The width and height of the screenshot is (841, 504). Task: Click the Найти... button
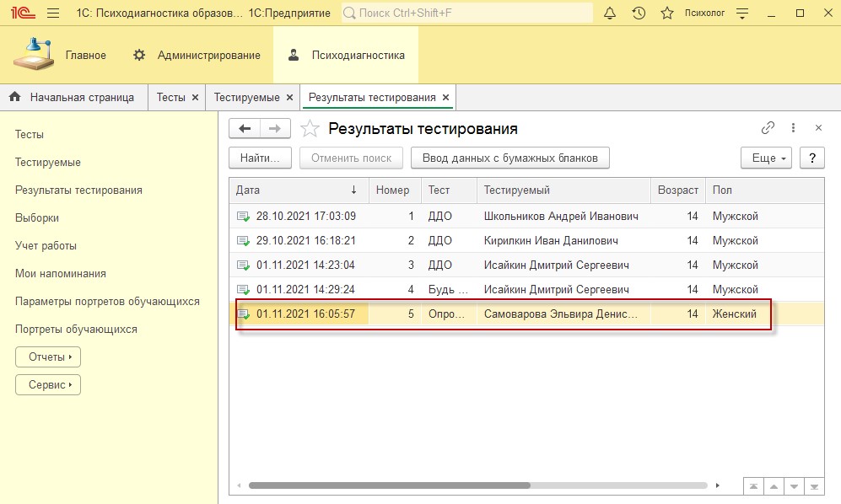coord(260,158)
